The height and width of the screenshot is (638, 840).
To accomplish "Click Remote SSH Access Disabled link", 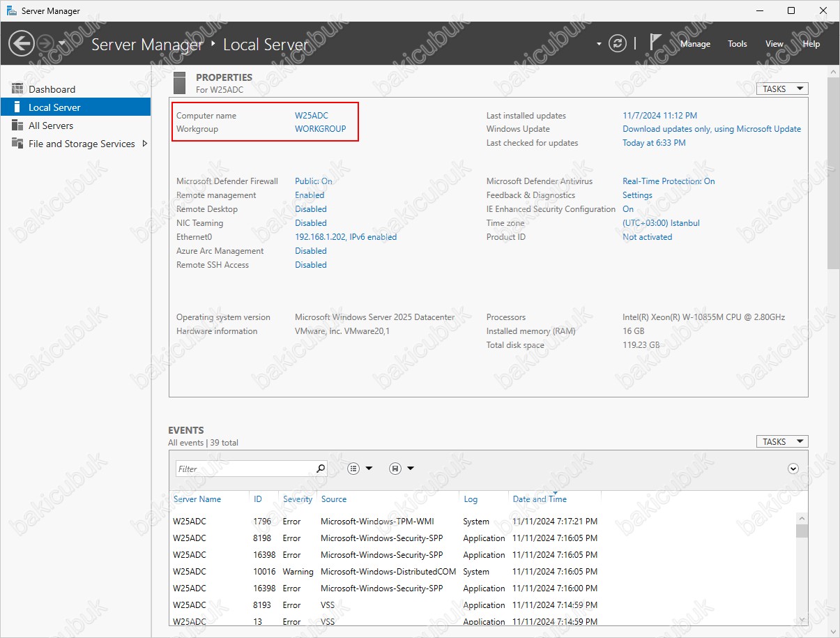I will (310, 265).
